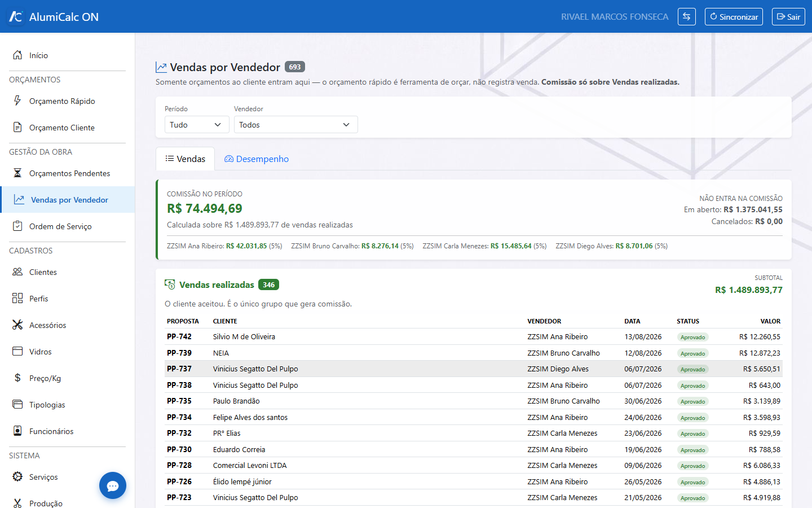Switch to the Vendas tab

pos(185,159)
